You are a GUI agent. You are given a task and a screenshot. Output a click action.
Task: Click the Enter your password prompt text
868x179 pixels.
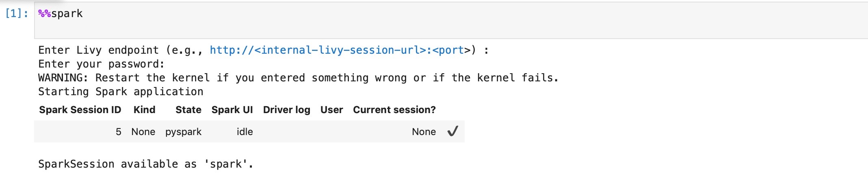tap(102, 64)
